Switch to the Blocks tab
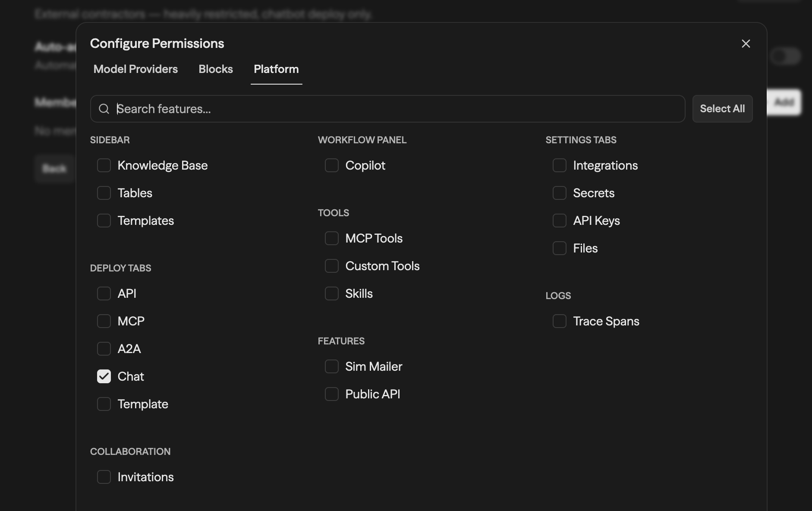812x511 pixels. pos(215,69)
